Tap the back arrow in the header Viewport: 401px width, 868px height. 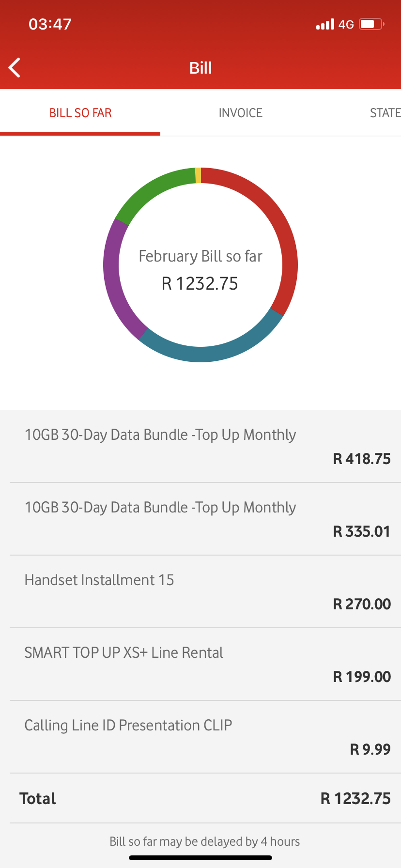[x=15, y=68]
